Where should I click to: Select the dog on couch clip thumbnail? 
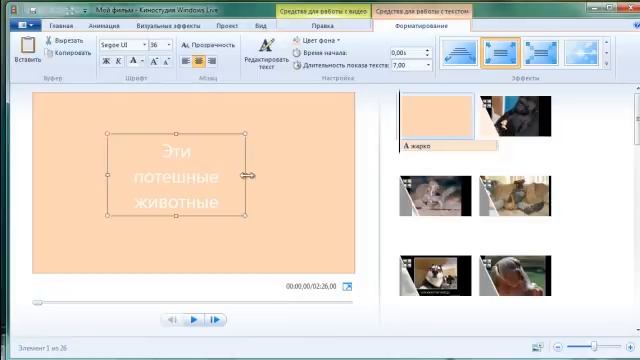coord(515,196)
